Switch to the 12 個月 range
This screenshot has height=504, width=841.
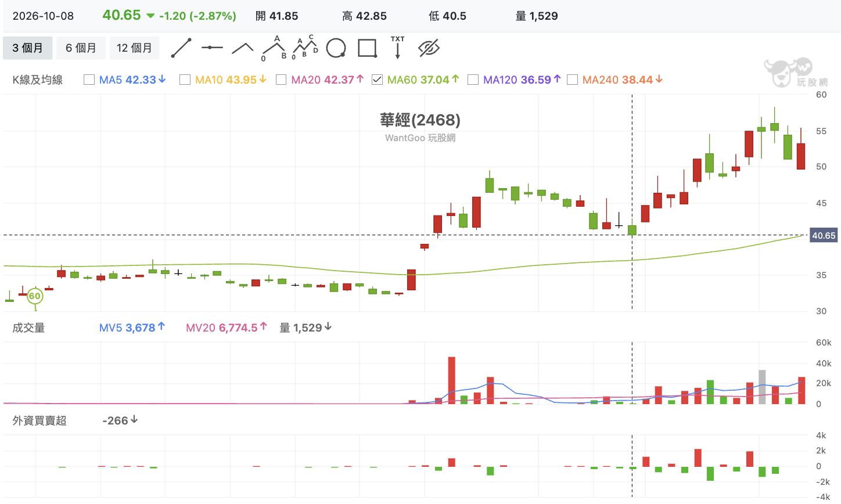(134, 48)
